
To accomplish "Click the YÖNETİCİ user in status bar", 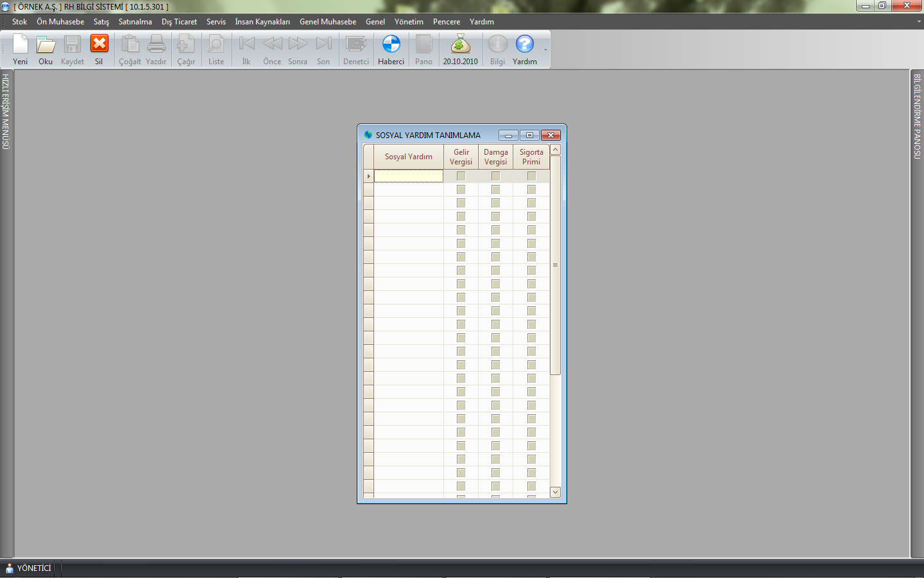I will pos(28,568).
